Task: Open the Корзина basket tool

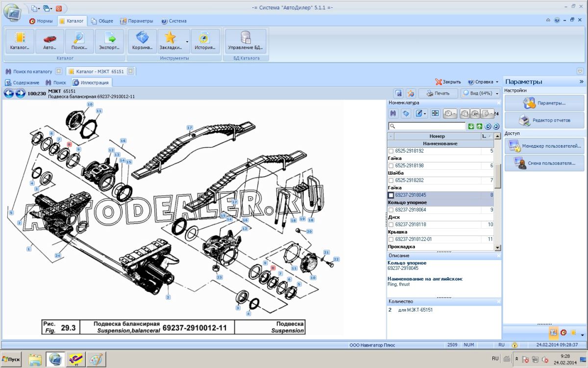Action: [142, 41]
